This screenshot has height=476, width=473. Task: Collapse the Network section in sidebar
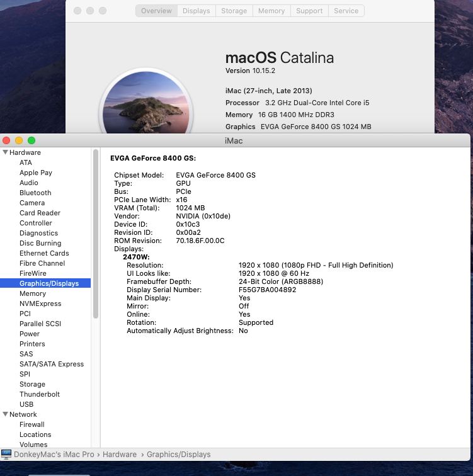[5, 414]
